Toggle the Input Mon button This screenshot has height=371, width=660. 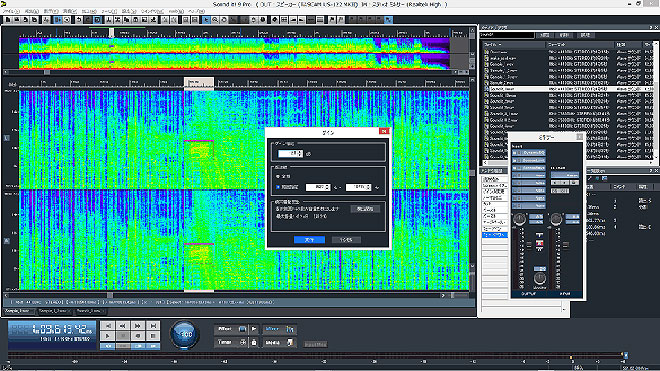[x=315, y=344]
